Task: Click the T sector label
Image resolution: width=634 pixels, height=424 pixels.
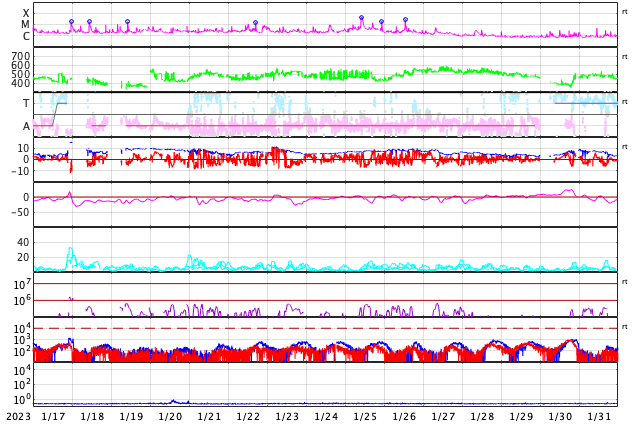Action: [26, 103]
